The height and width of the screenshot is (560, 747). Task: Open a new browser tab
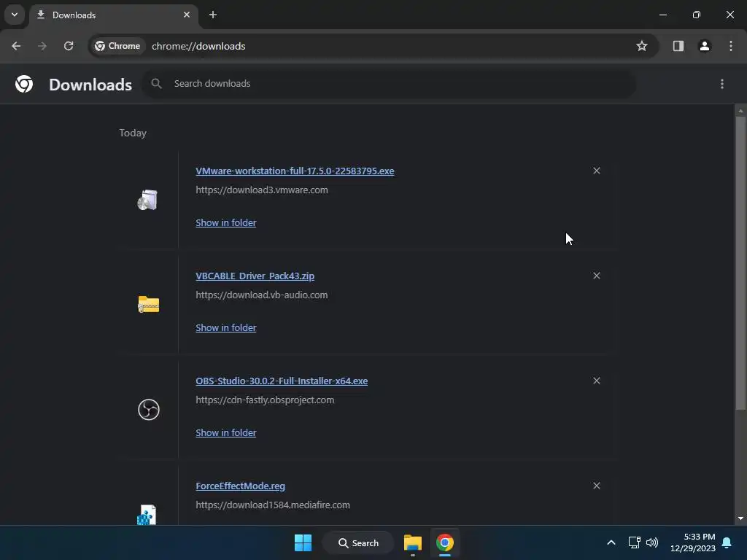(x=213, y=15)
